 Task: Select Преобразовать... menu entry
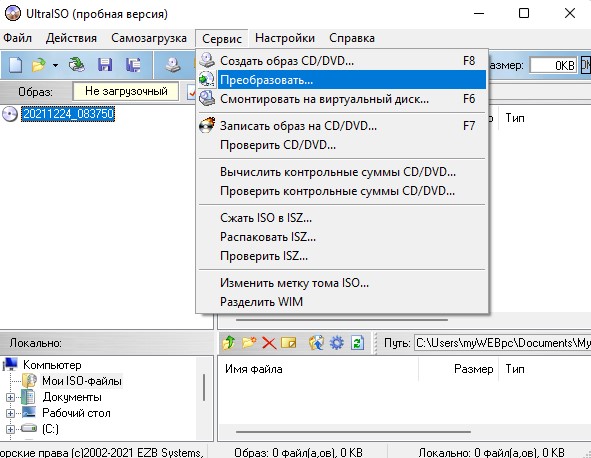pos(342,80)
